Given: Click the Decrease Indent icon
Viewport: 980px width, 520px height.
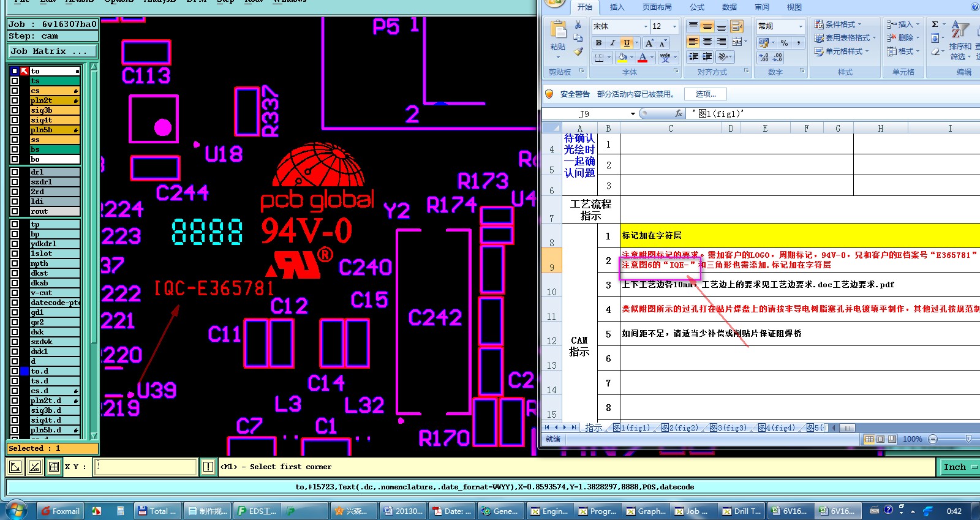Looking at the screenshot, I should click(x=693, y=56).
